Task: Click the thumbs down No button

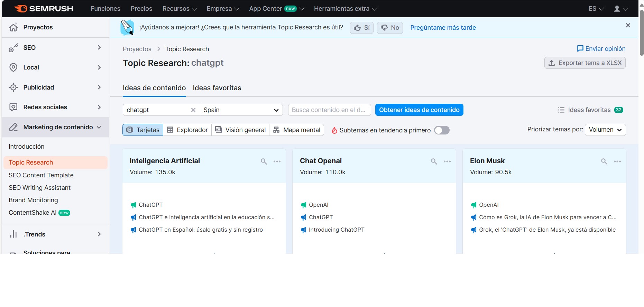Action: (390, 28)
